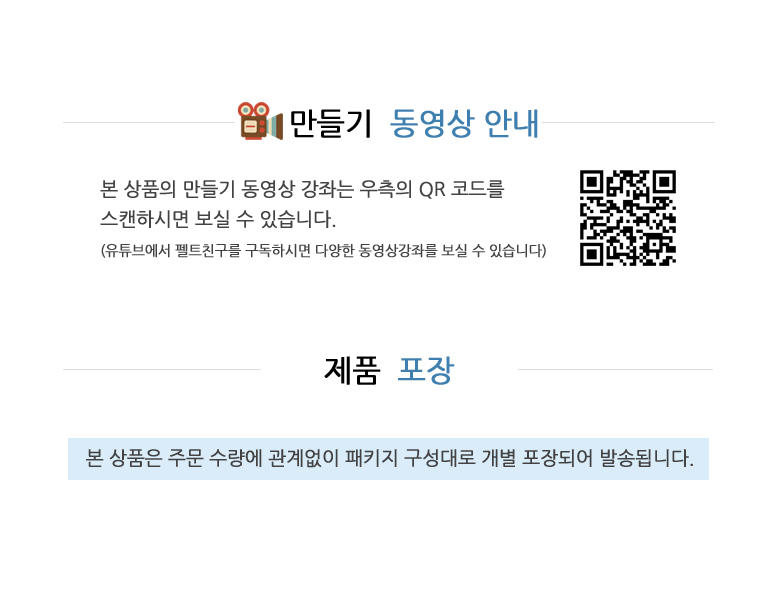
Task: Click the movie camera icon
Action: (260, 121)
